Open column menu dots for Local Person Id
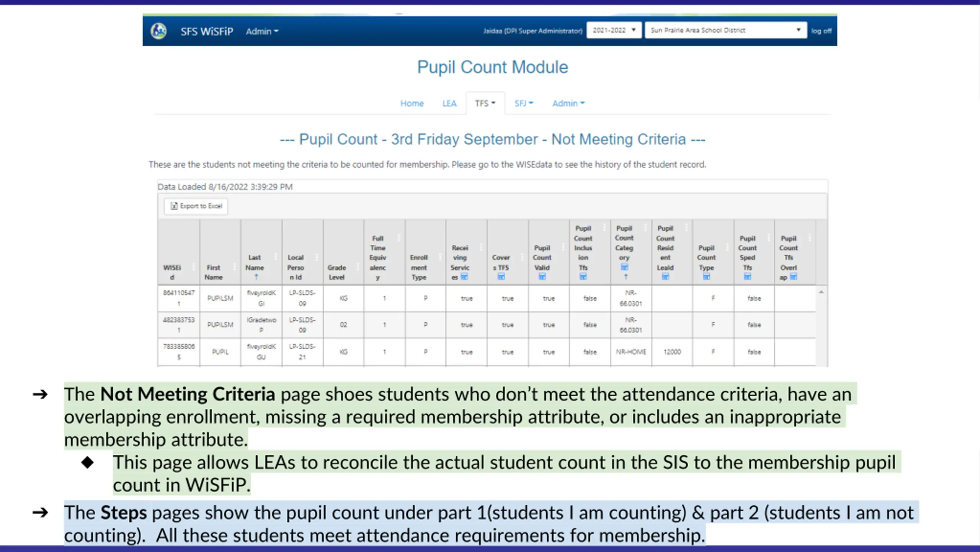The image size is (980, 552). pyautogui.click(x=317, y=257)
